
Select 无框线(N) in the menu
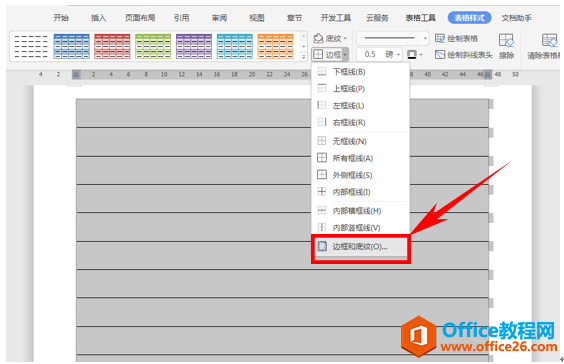click(x=360, y=141)
